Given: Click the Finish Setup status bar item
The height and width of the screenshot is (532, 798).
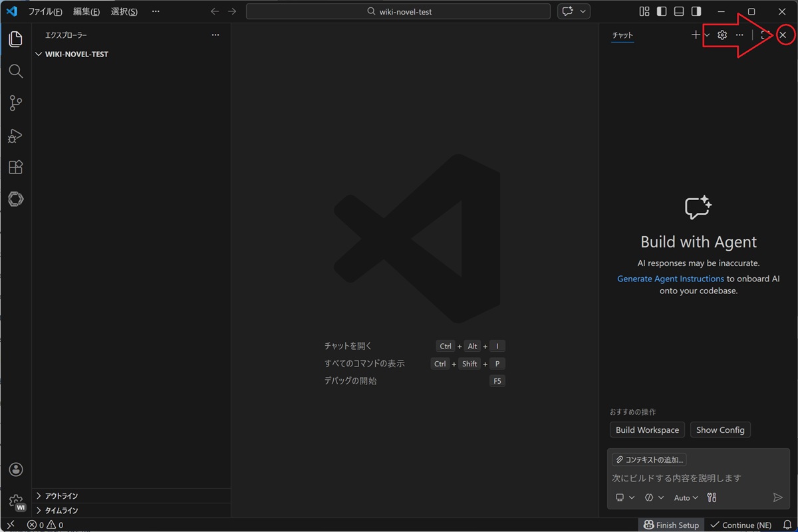Looking at the screenshot, I should coord(671,525).
